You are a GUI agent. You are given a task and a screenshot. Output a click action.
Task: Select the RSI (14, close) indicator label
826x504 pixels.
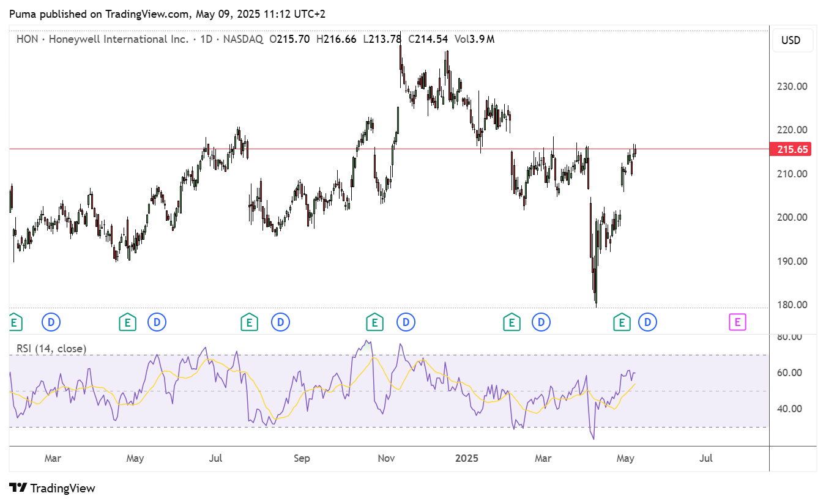[x=51, y=349]
